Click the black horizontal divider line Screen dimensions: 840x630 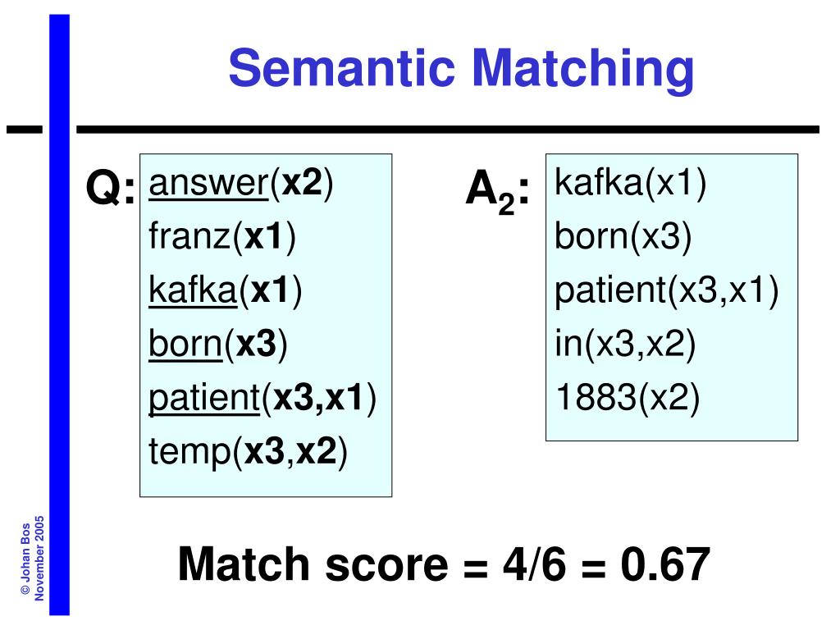pos(448,129)
